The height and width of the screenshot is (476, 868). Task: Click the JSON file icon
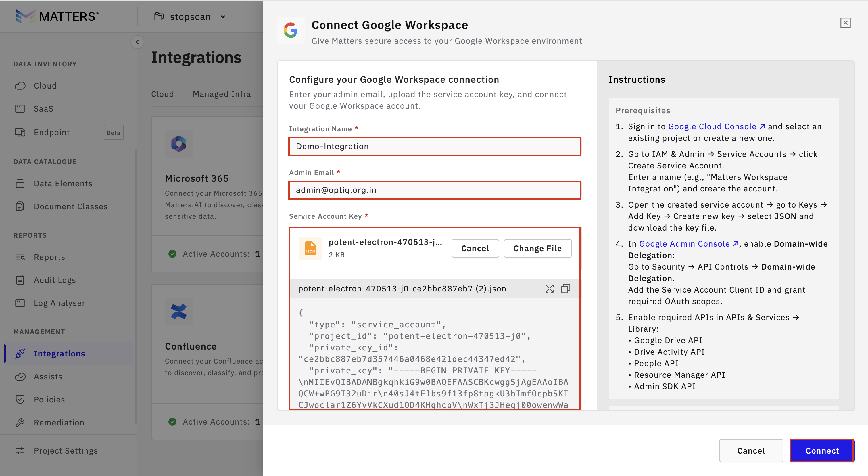(310, 248)
